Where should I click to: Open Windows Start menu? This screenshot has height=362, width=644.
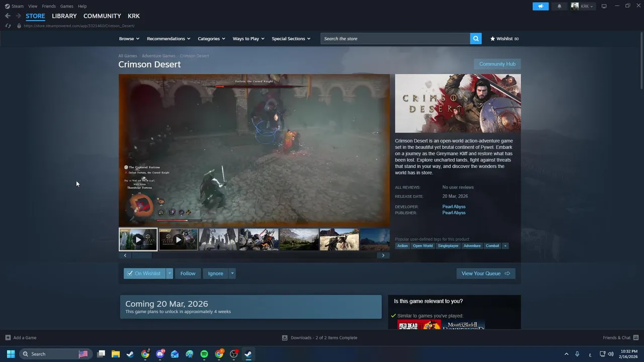(11, 354)
